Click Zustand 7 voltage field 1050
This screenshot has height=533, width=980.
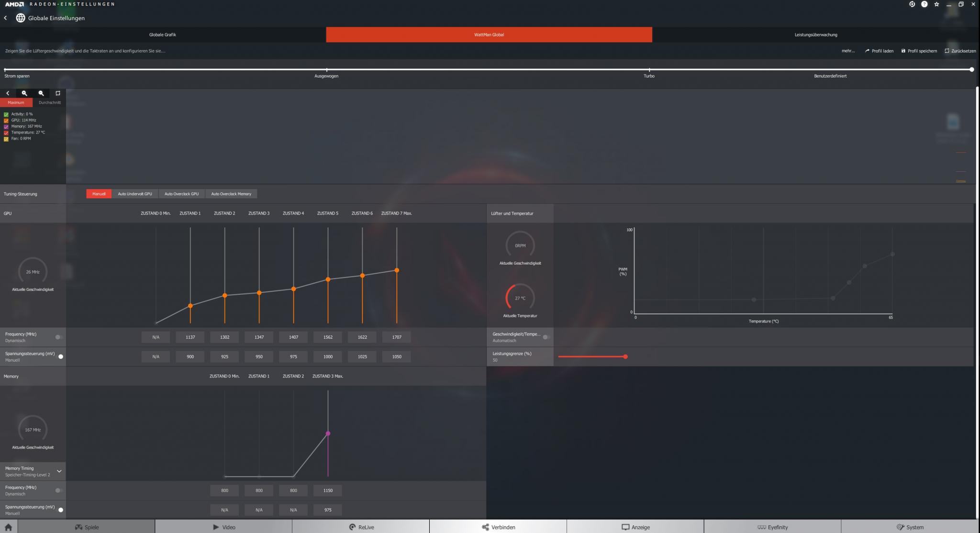coord(397,356)
